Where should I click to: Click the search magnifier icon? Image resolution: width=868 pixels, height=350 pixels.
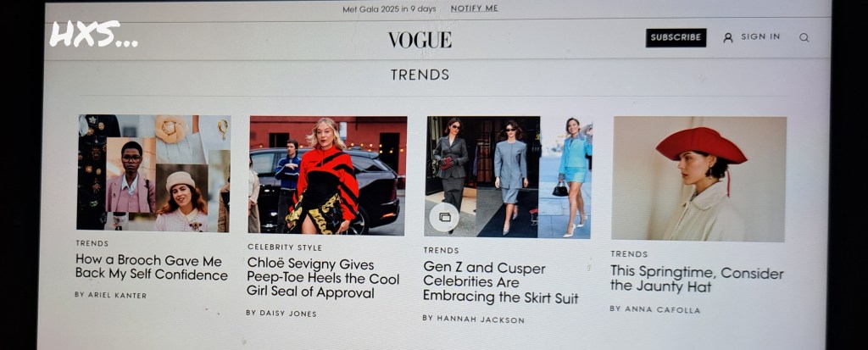point(804,37)
